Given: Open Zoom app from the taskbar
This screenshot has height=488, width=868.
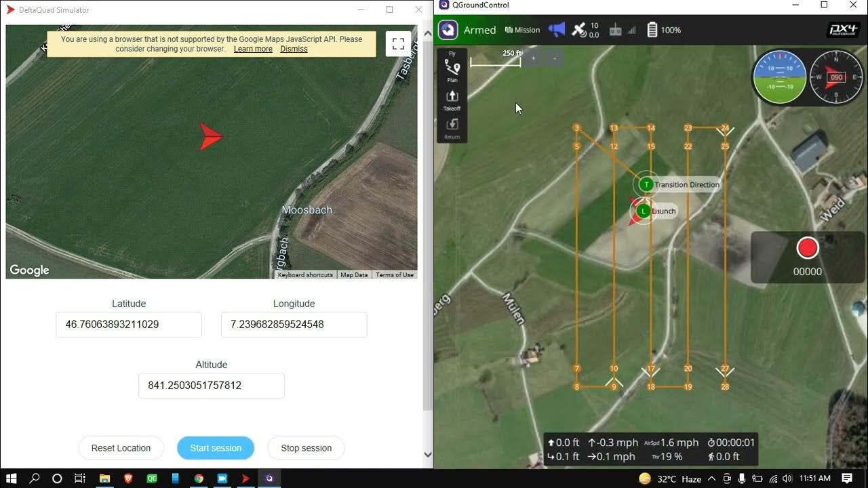Looking at the screenshot, I should tap(222, 479).
